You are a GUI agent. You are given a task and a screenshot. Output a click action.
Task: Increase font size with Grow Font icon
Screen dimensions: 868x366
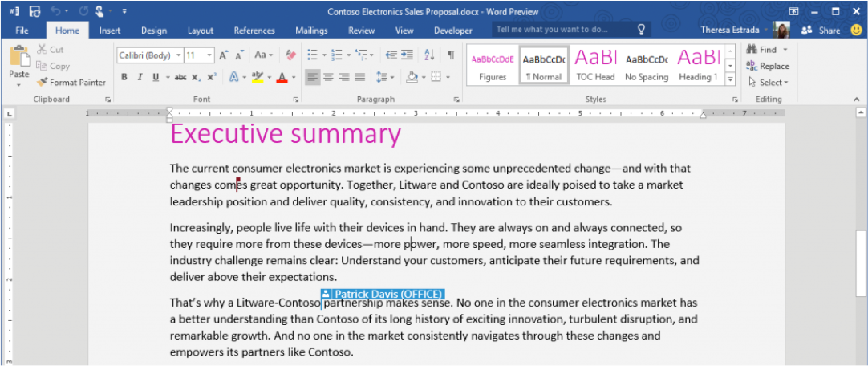point(224,55)
